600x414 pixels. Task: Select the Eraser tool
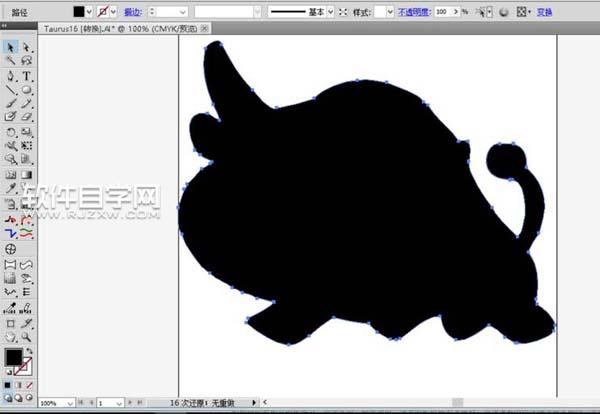[26, 116]
